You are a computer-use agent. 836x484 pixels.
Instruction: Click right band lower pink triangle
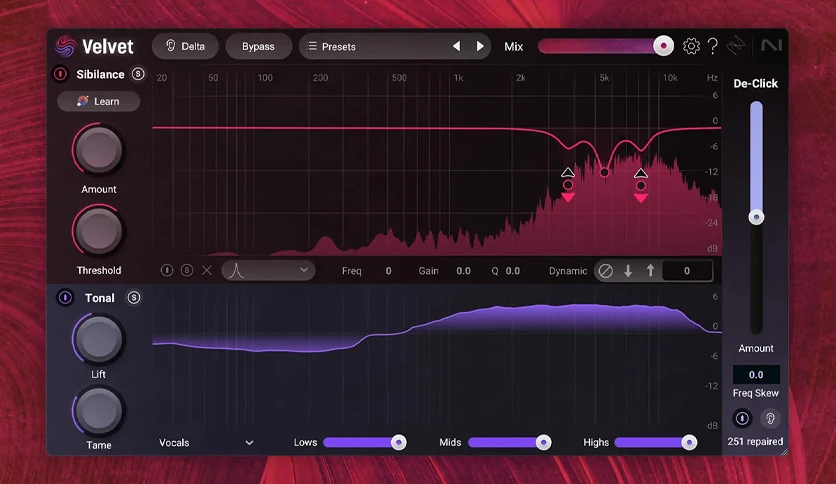(641, 198)
